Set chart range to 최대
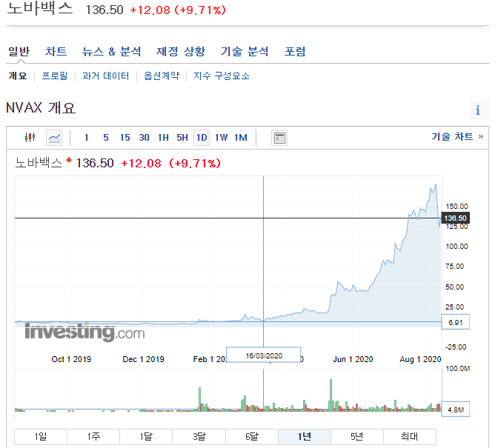Viewport: 498px width, 448px height. 410,437
